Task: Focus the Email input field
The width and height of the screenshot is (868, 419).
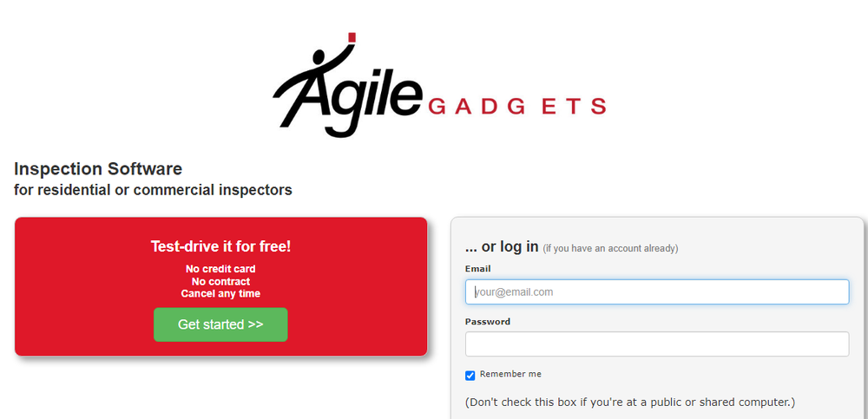Action: pos(657,292)
